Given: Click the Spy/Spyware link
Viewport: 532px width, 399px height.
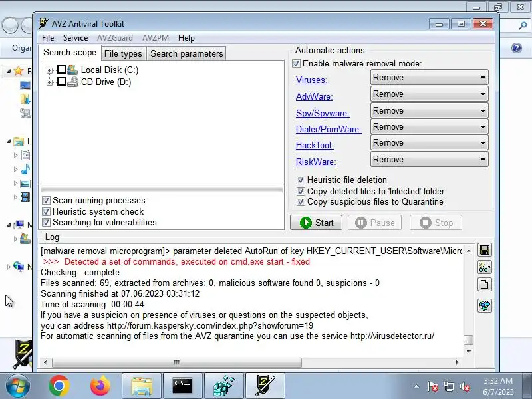Looking at the screenshot, I should [x=323, y=113].
